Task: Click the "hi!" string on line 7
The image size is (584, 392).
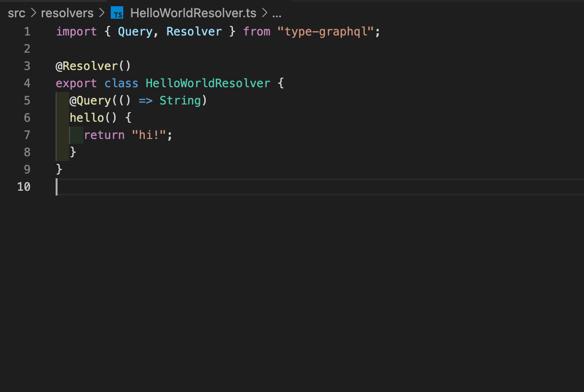Action: [x=149, y=135]
